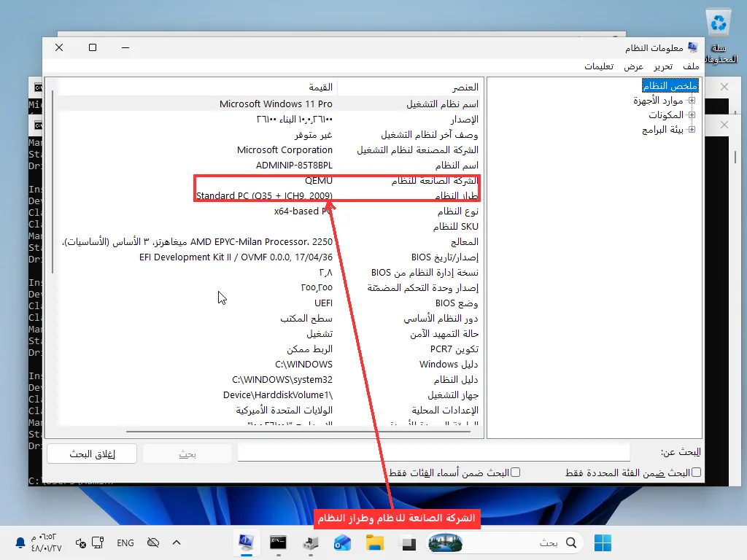The height and width of the screenshot is (560, 747).
Task: Select the SKU للنظام row
Action: (x=267, y=226)
